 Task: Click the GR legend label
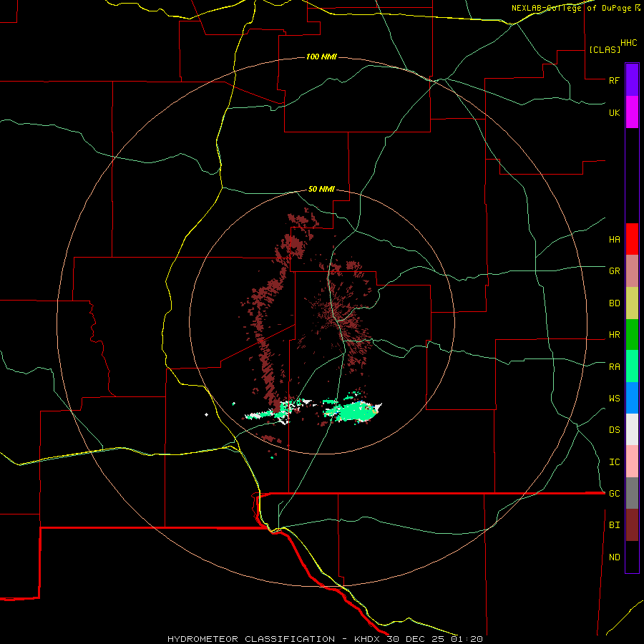pyautogui.click(x=615, y=271)
